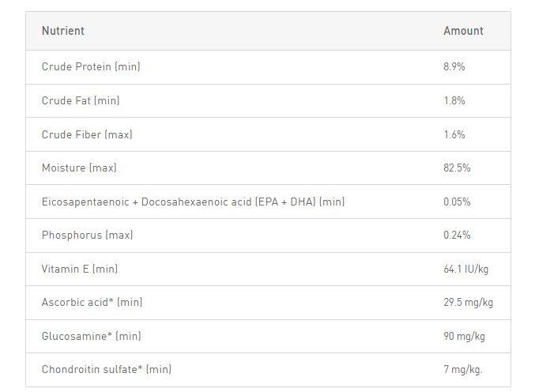The height and width of the screenshot is (392, 535).
Task: Click the Chondroitin sulfate* (min) label
Action: click(107, 369)
